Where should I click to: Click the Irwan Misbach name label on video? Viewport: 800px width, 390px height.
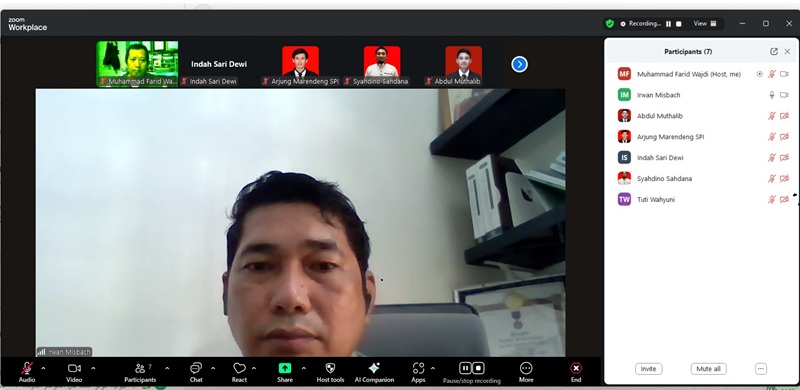click(64, 352)
